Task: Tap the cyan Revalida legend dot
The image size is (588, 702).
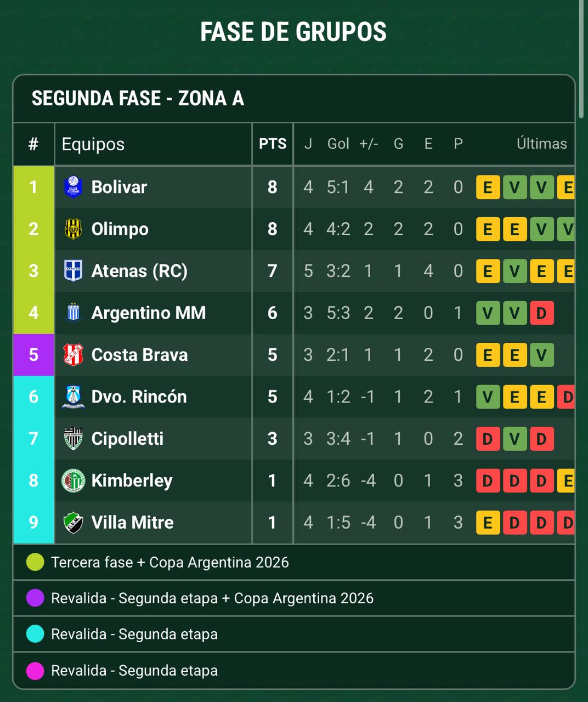Action: coord(35,634)
